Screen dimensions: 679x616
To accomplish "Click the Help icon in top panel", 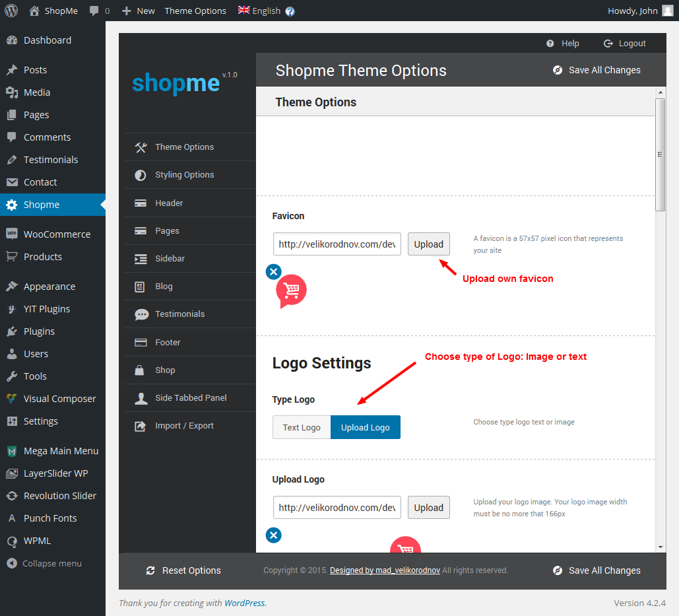I will (550, 44).
